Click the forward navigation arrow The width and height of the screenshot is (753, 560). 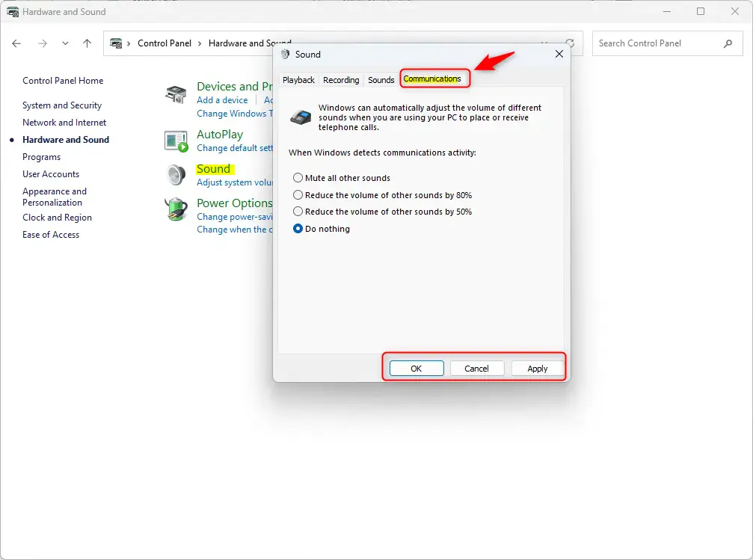[x=43, y=43]
